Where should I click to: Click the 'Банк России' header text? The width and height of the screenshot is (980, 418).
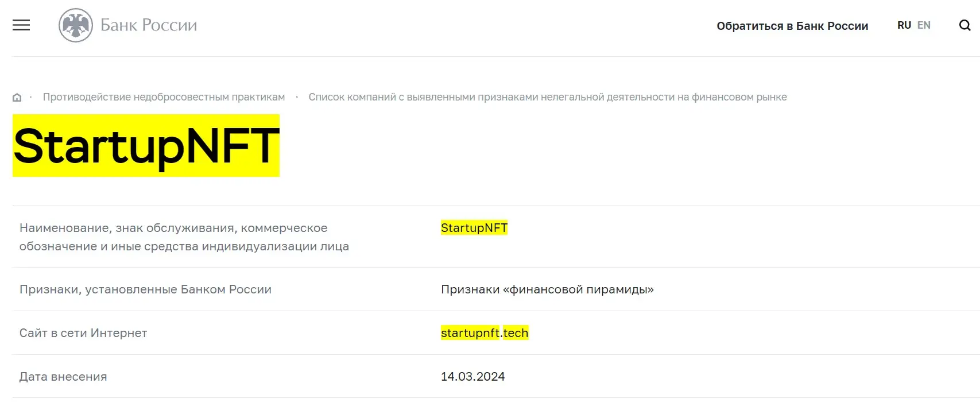pos(149,25)
